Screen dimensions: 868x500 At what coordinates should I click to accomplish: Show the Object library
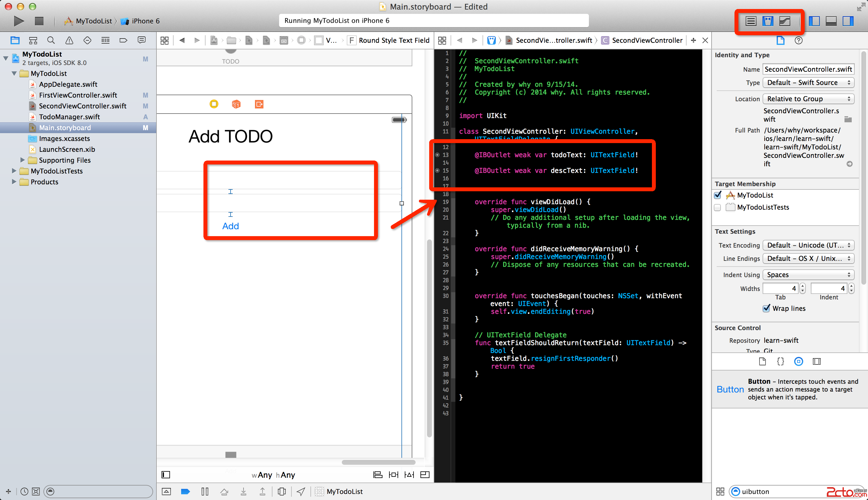point(799,361)
